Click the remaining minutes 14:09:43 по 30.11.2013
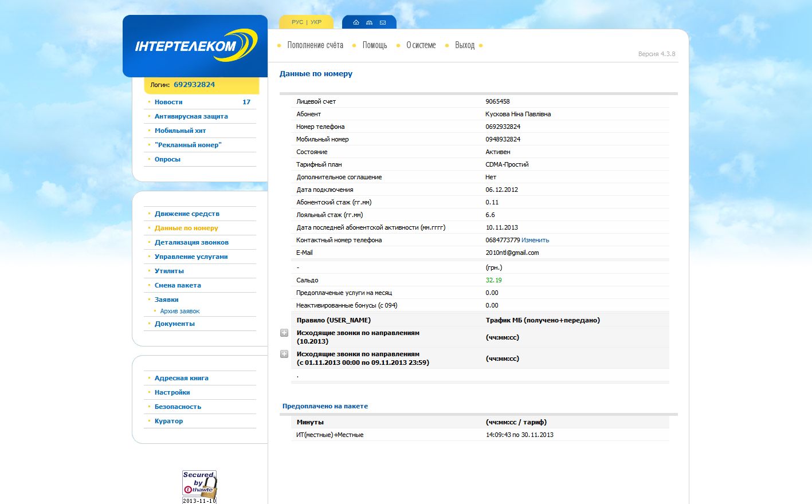Screen dimensions: 812x504 click(520, 435)
